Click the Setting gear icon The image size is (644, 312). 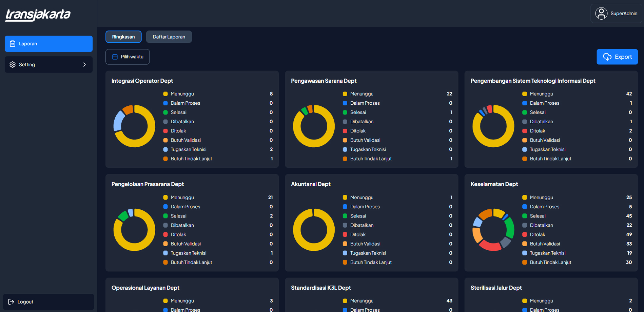point(13,65)
